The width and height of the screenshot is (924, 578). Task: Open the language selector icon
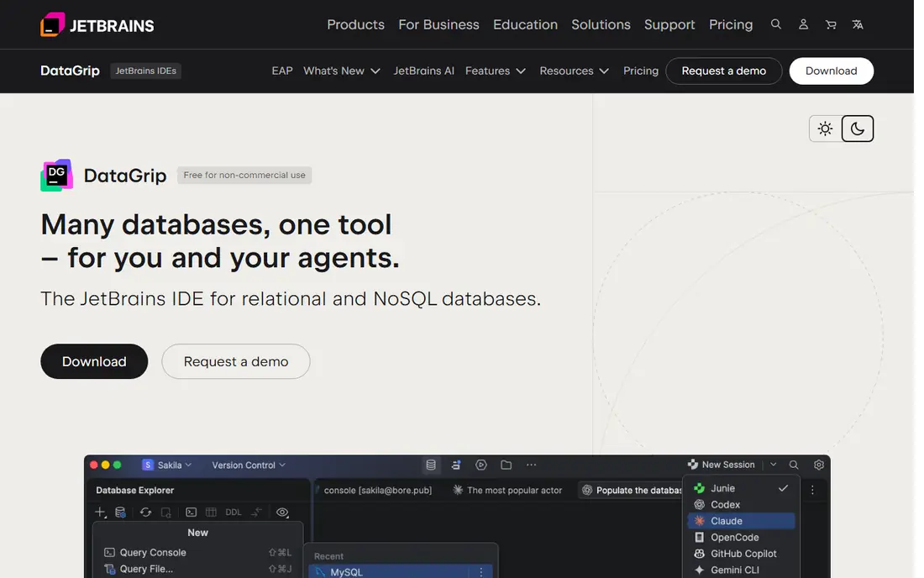click(858, 24)
